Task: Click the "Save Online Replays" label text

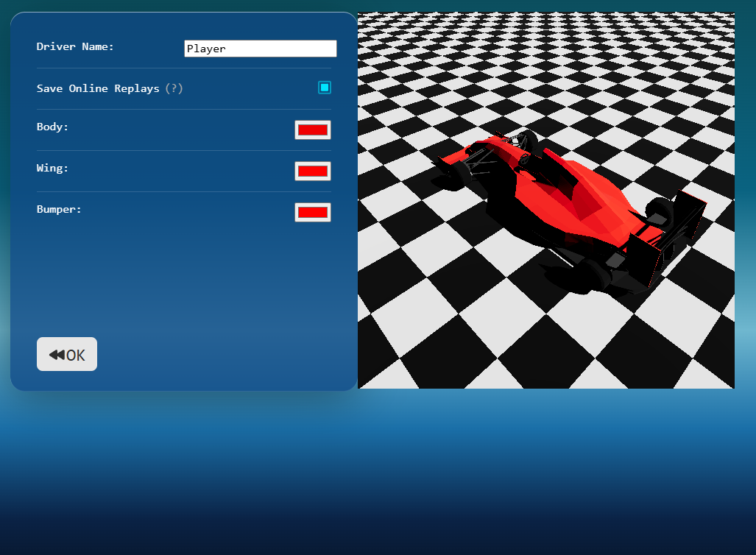Action: (98, 88)
